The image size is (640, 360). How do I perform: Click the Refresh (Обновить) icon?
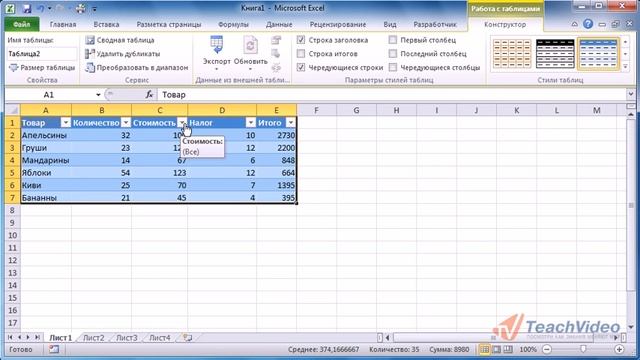coord(250,53)
